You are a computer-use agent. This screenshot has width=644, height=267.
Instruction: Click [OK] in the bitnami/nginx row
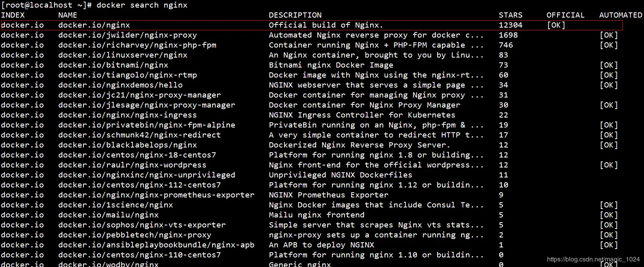609,65
